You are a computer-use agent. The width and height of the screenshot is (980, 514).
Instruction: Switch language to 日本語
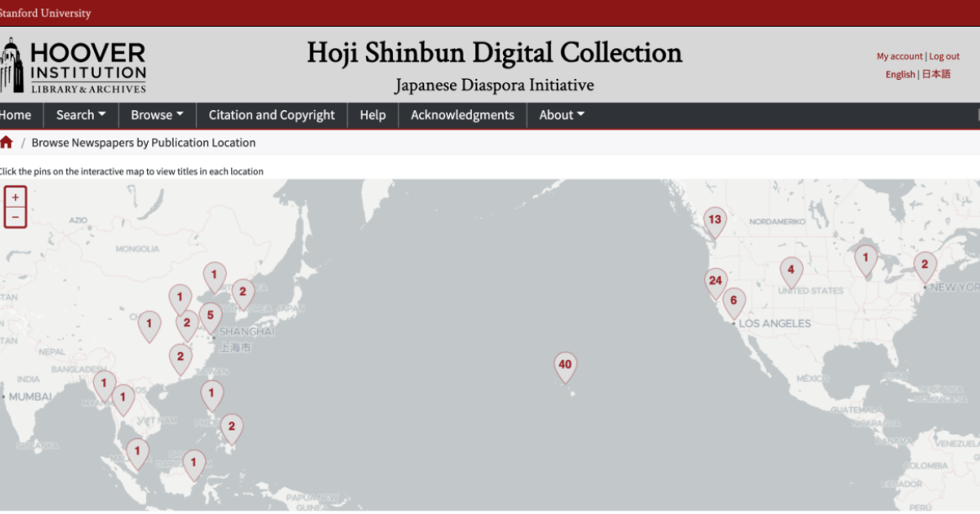[936, 74]
